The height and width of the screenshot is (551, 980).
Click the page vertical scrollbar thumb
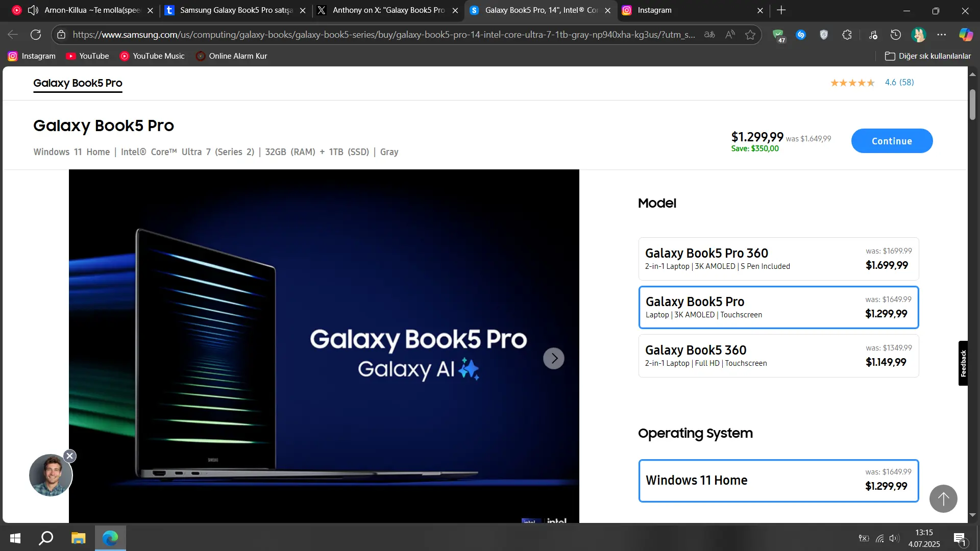click(973, 105)
